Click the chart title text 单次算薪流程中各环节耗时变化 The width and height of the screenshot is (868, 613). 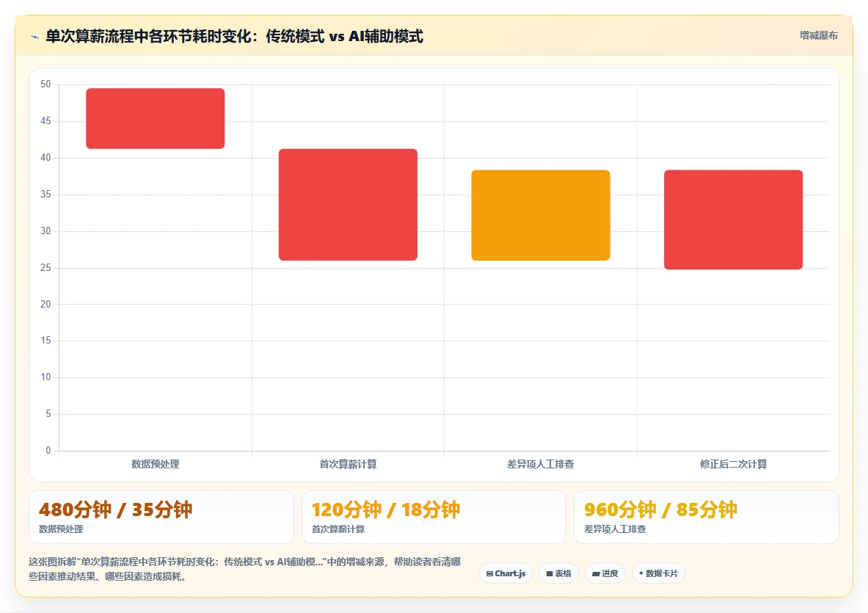[149, 37]
